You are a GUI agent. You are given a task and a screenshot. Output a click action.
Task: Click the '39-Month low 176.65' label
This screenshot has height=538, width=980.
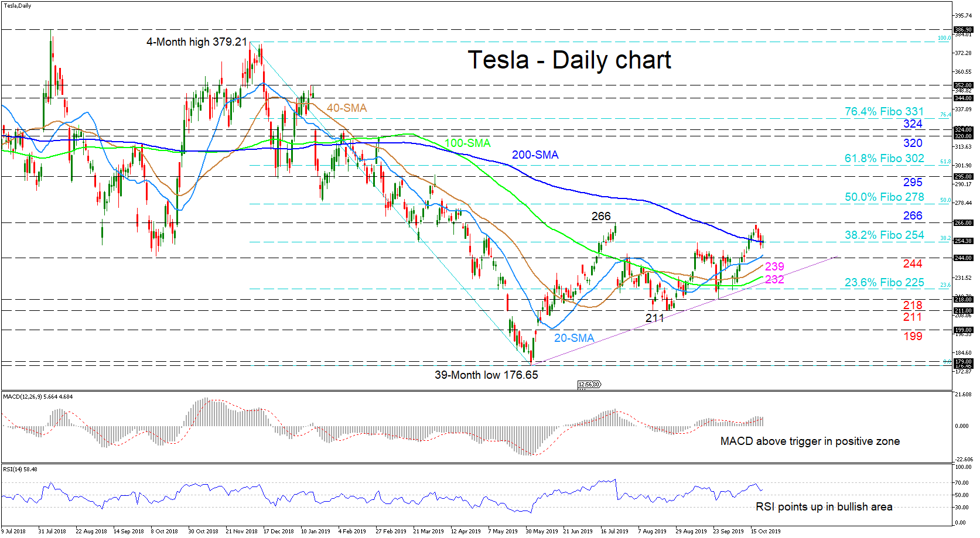click(x=486, y=375)
